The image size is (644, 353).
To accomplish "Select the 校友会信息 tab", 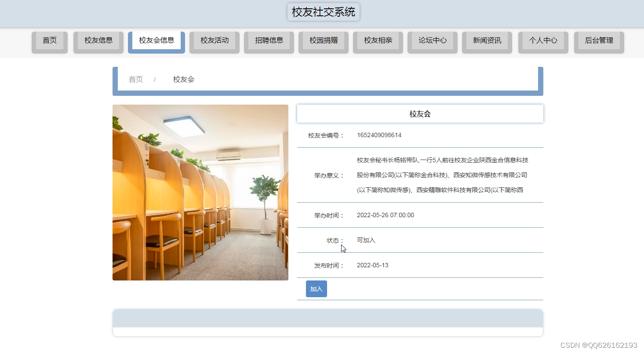I will [x=156, y=42].
